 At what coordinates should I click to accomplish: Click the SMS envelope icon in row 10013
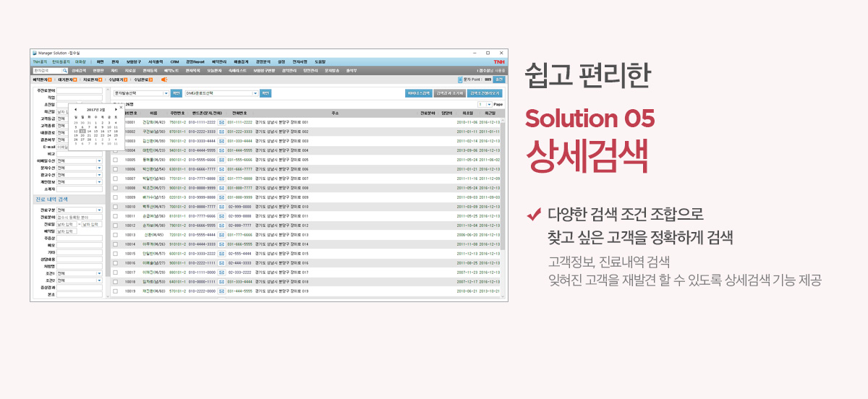coord(222,235)
